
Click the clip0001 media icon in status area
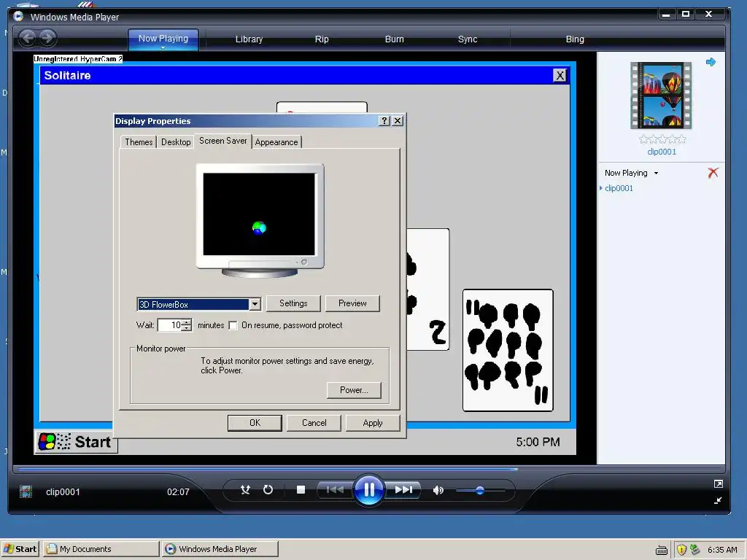coord(26,491)
